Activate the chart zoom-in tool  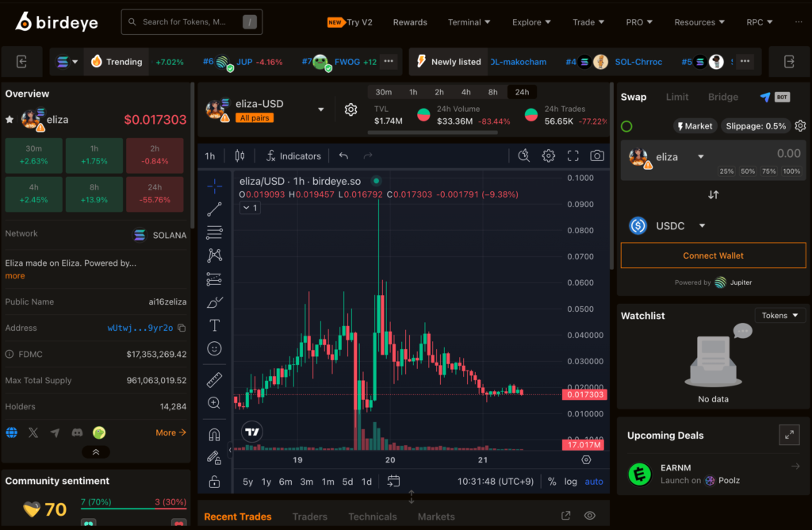[214, 403]
